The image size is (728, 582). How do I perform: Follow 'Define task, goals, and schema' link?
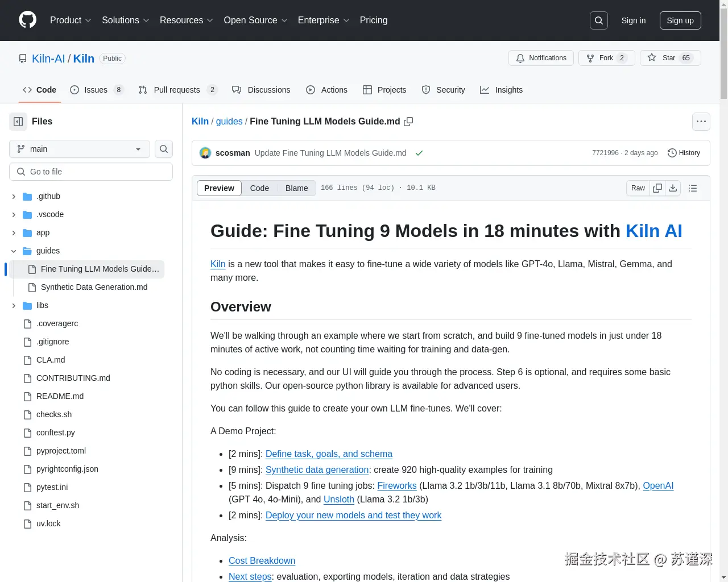click(329, 454)
